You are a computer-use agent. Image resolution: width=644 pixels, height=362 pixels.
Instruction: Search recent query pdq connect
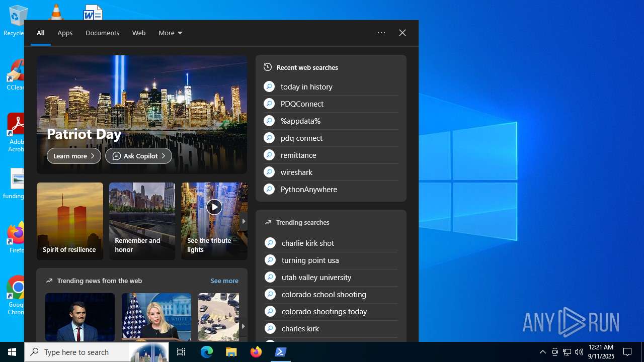pos(331,138)
